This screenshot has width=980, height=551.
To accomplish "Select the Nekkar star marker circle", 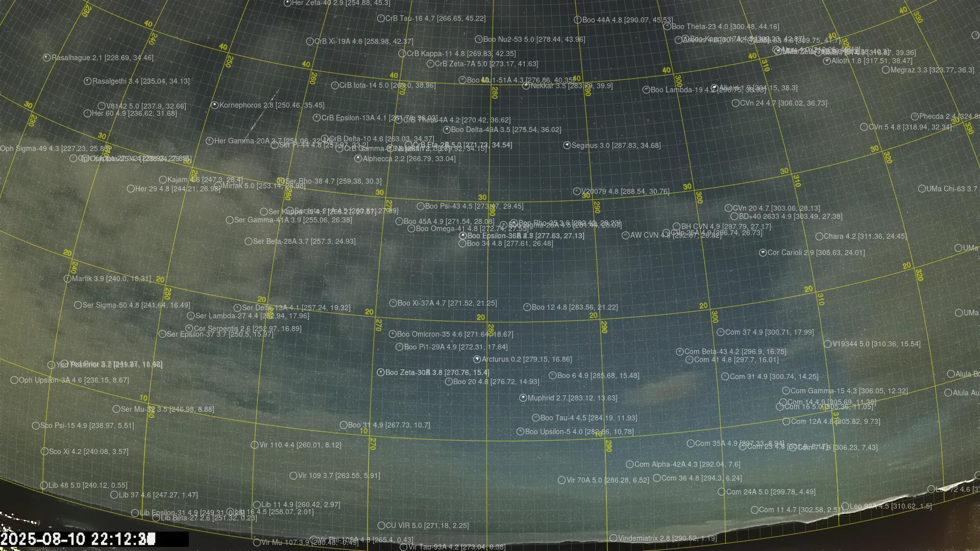I will pyautogui.click(x=526, y=86).
